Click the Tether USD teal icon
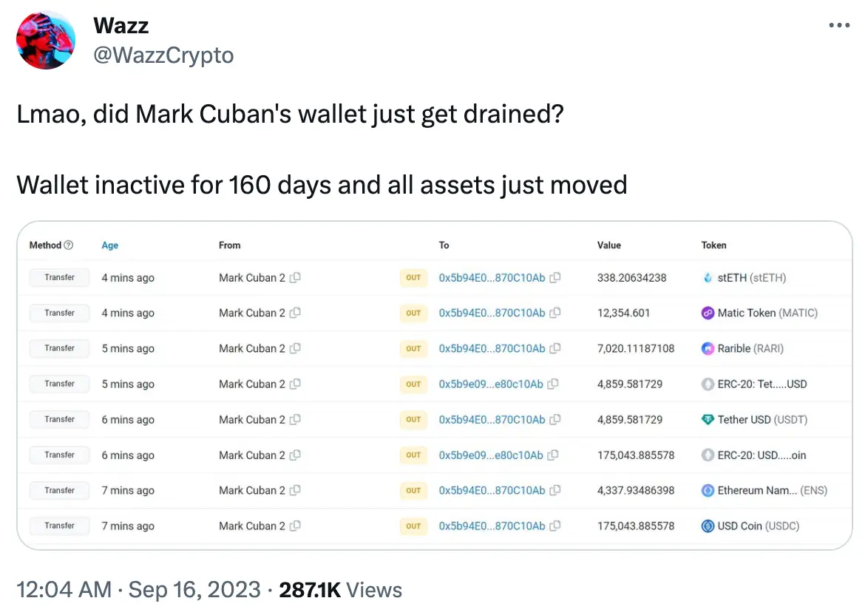The height and width of the screenshot is (615, 868). click(x=708, y=419)
